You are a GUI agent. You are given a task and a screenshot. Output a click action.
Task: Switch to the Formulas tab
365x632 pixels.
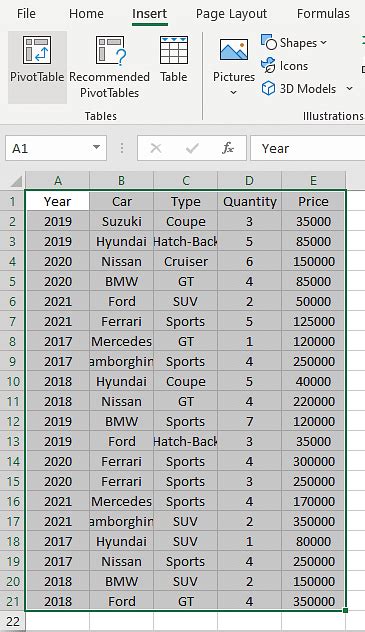tap(323, 14)
